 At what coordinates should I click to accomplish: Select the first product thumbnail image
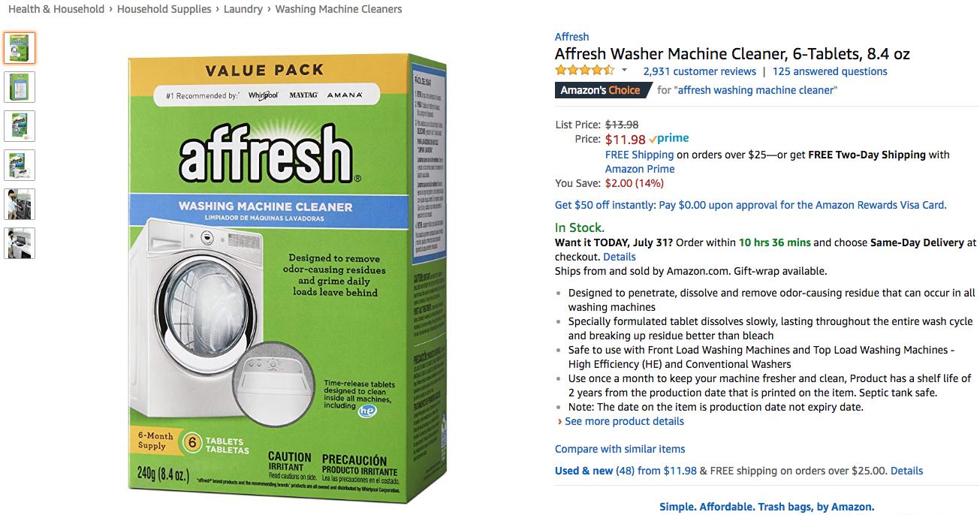[x=19, y=48]
